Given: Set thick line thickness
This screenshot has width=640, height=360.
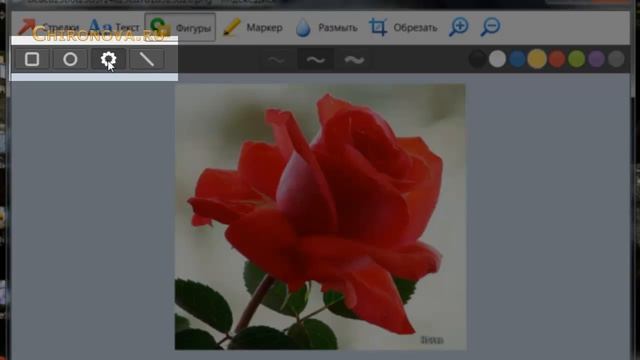Looking at the screenshot, I should [x=354, y=60].
